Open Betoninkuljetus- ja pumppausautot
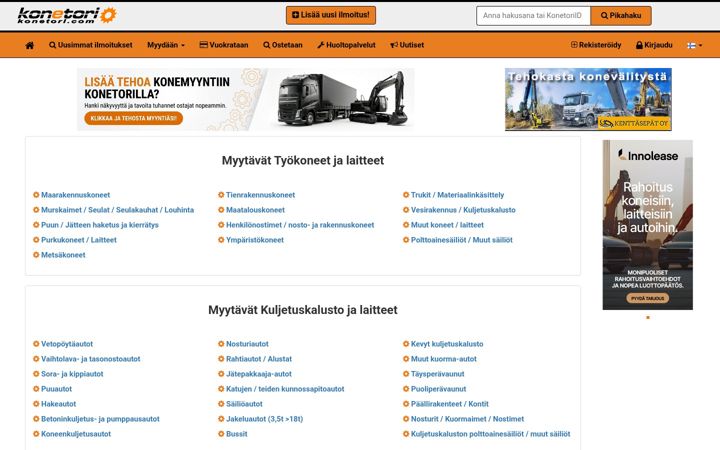Viewport: 720px width, 450px height. pyautogui.click(x=100, y=419)
